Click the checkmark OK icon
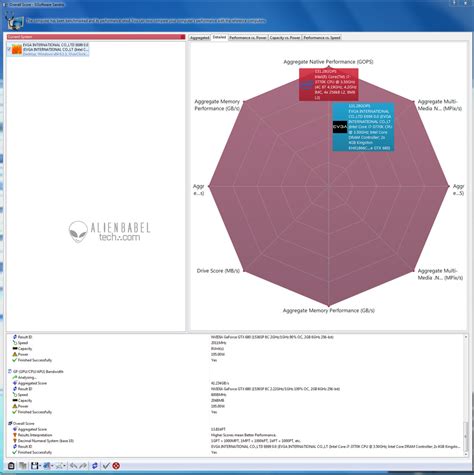 106,466
